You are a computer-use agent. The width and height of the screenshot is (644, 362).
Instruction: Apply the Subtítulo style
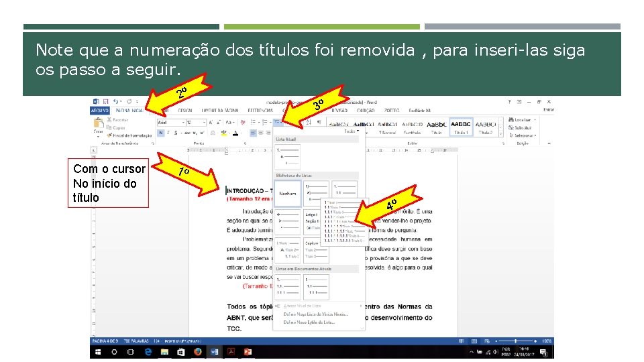(x=412, y=127)
